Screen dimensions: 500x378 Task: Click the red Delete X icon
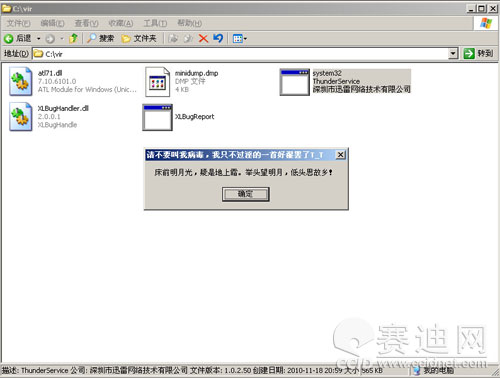coord(203,39)
